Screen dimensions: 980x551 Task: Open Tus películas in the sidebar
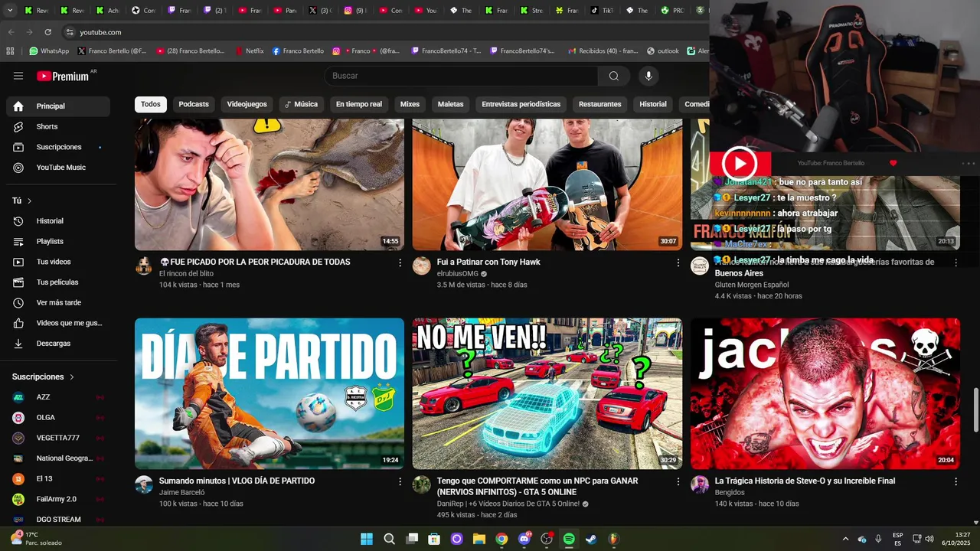(58, 282)
